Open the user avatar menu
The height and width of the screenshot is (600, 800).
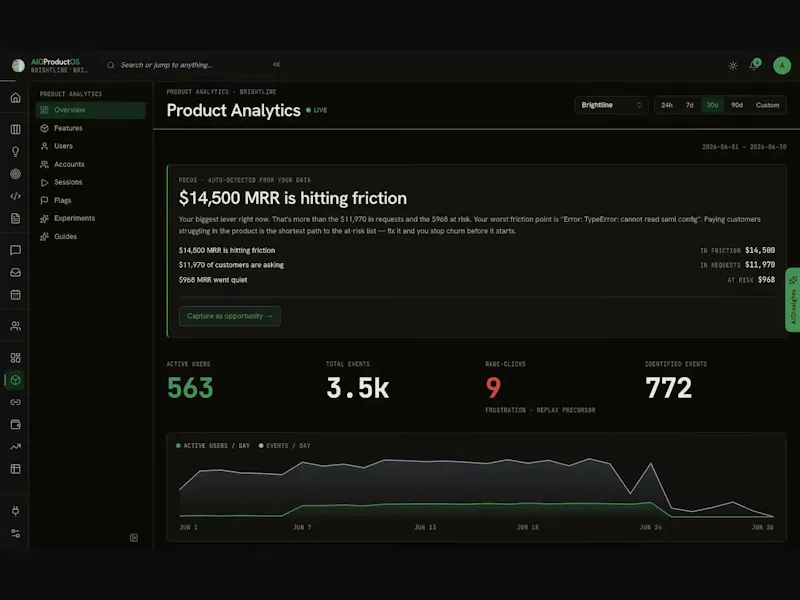(x=782, y=65)
